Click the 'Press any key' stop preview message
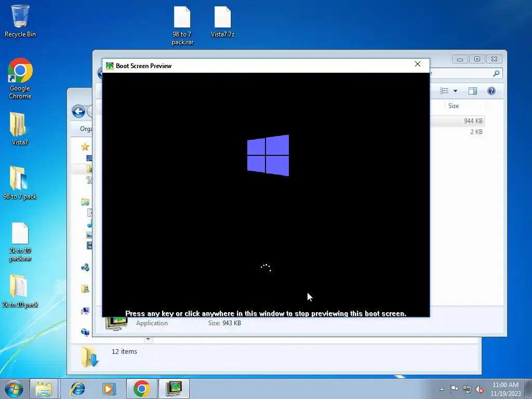 tap(265, 313)
